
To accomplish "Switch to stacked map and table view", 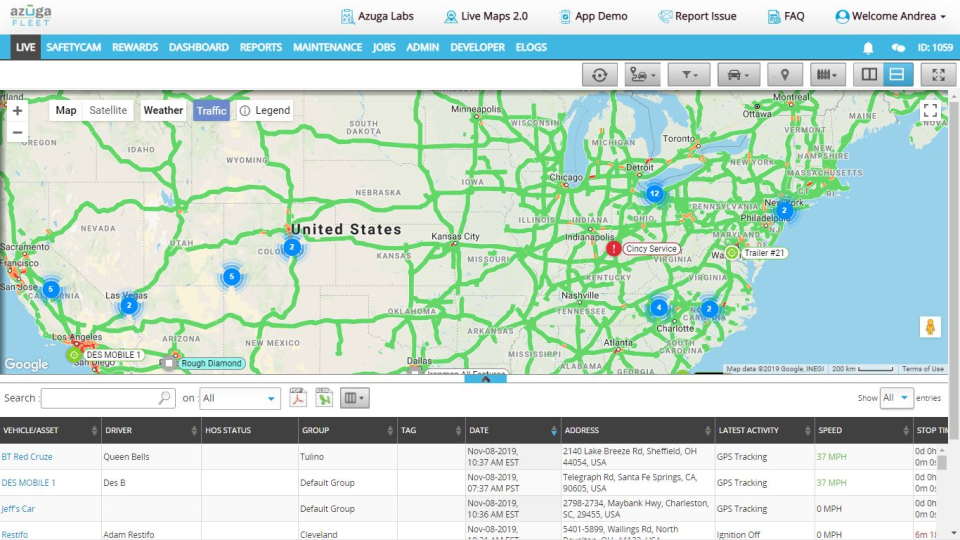I will pos(897,75).
